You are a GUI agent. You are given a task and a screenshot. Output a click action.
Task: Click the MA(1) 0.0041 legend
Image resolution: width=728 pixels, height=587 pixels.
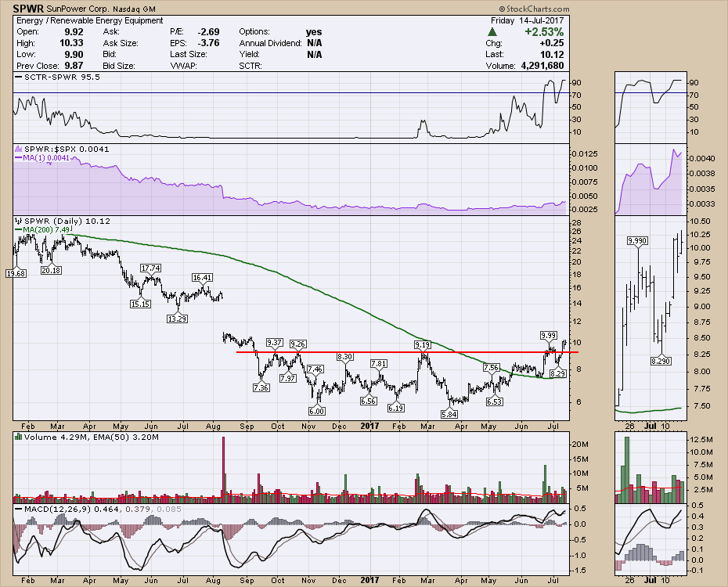coord(43,158)
